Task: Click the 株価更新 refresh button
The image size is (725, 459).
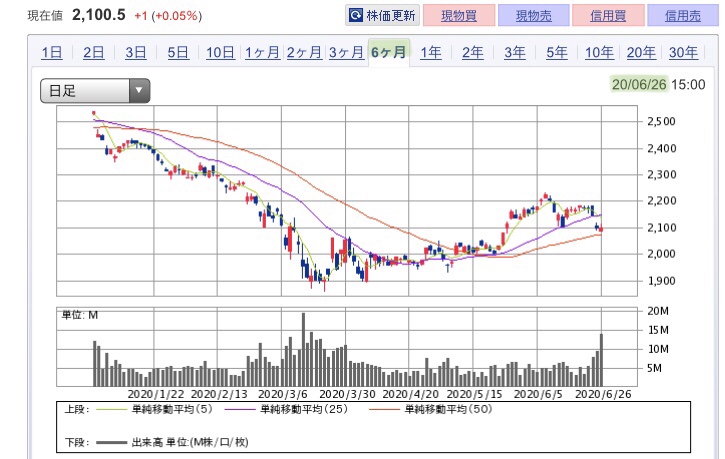Action: click(381, 16)
